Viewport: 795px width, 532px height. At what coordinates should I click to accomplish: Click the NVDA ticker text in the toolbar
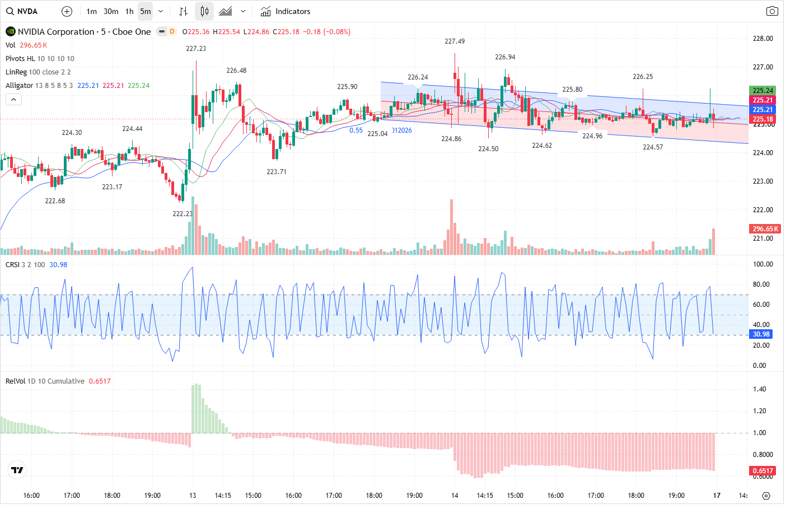(27, 11)
